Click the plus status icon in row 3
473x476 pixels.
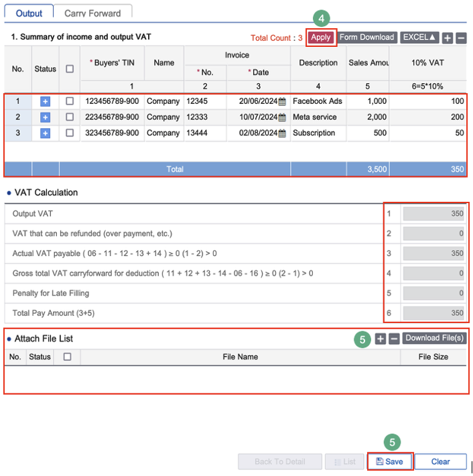click(45, 133)
